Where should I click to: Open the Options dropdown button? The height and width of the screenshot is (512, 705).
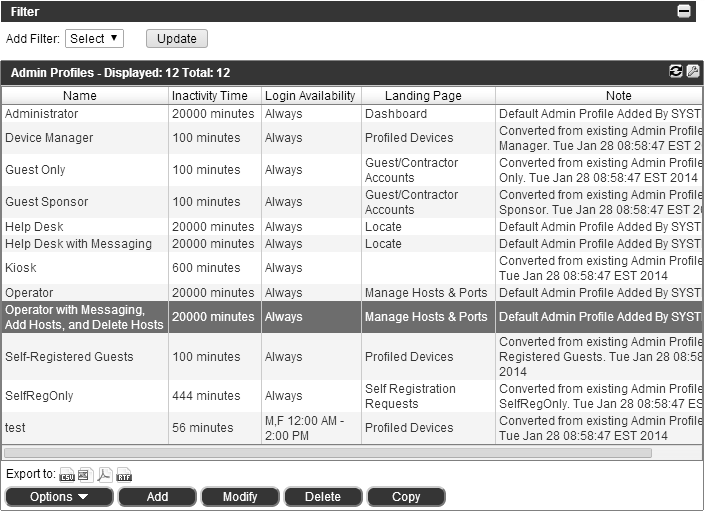(x=59, y=497)
